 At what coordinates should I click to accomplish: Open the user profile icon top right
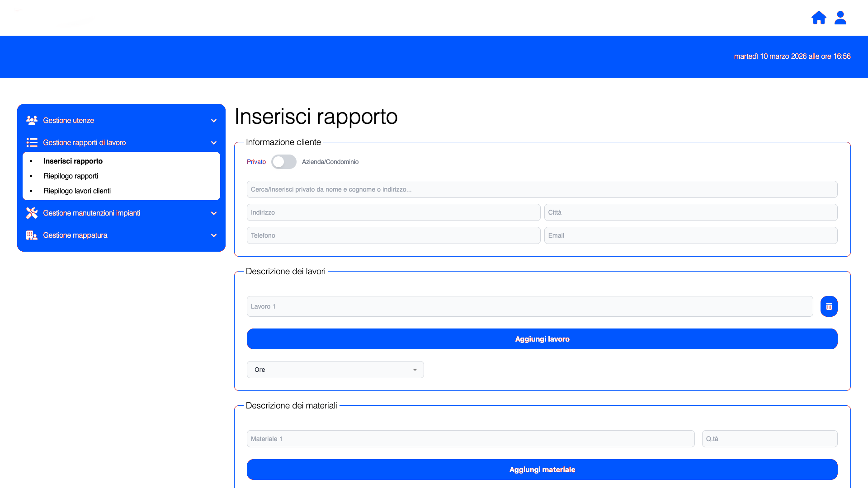pos(840,18)
